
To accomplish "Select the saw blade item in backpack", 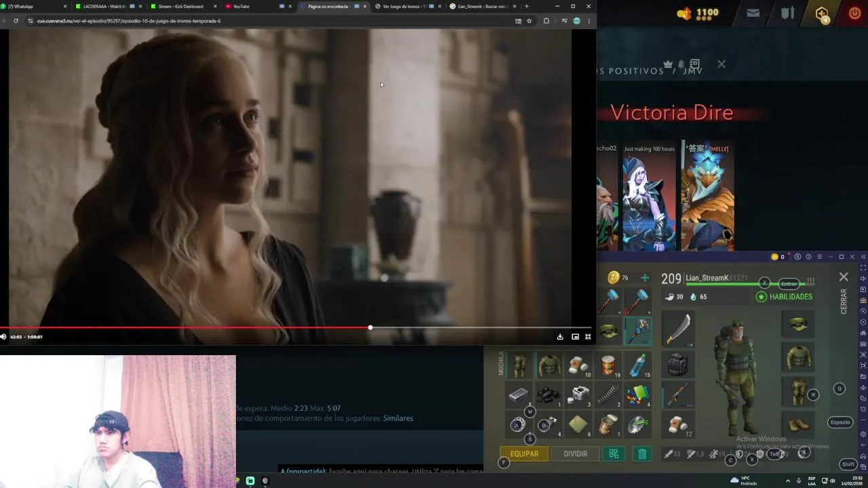I will pyautogui.click(x=638, y=424).
